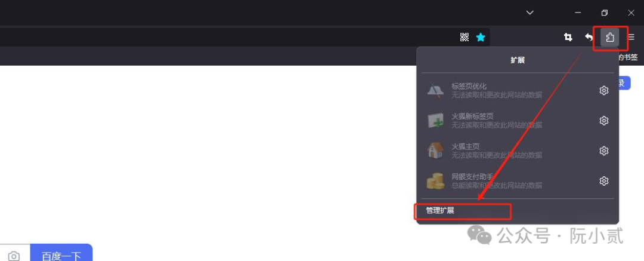
Task: Click inside the browser address bar
Action: pos(226,38)
